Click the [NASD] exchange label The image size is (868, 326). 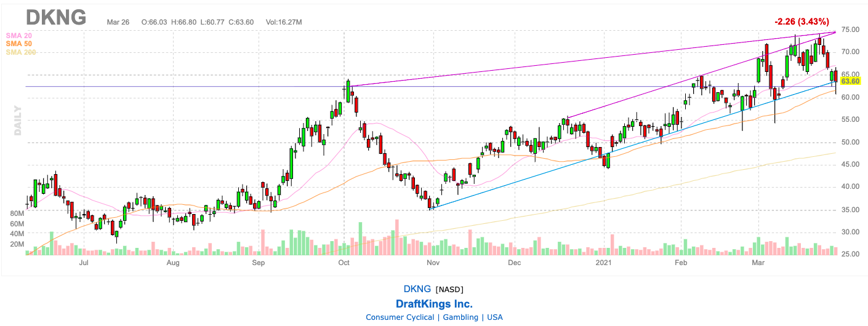coord(449,290)
